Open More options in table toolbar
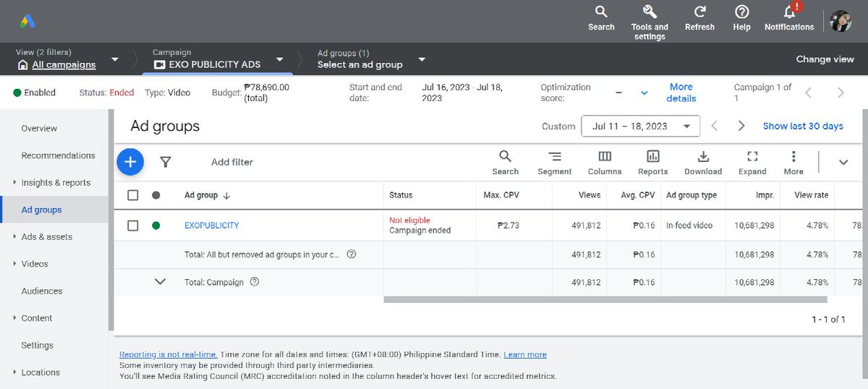Viewport: 868px width, 389px height. pos(793,163)
